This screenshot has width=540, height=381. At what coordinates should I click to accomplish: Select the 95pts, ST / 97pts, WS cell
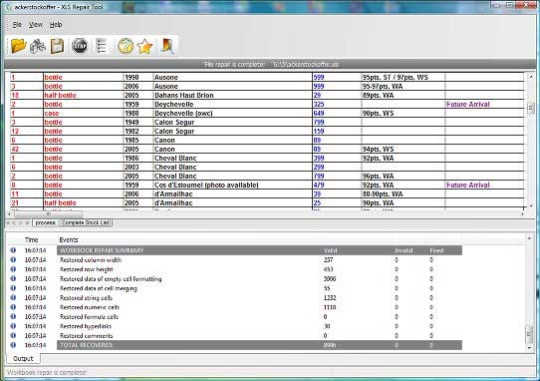click(x=403, y=78)
